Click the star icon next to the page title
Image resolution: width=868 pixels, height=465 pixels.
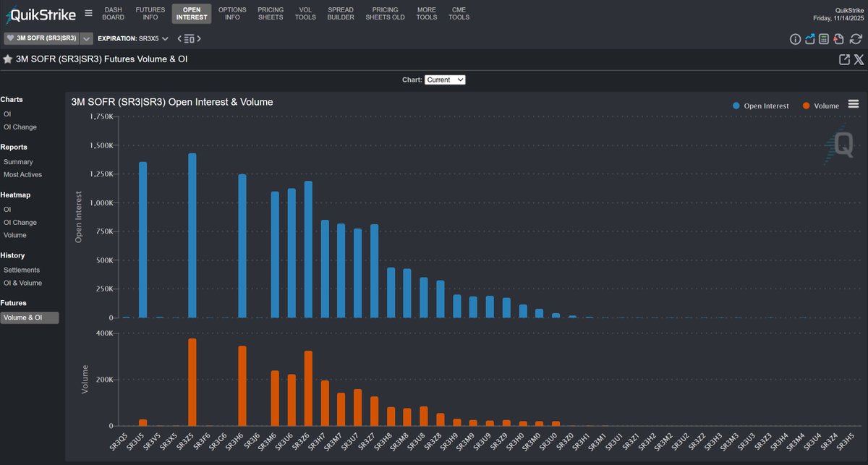(x=7, y=59)
